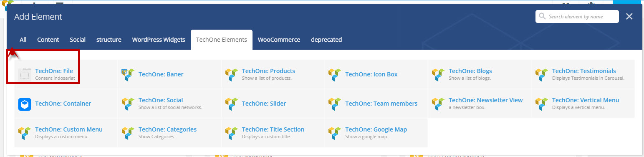Click the TechOne: Testimonials link

pos(584,71)
